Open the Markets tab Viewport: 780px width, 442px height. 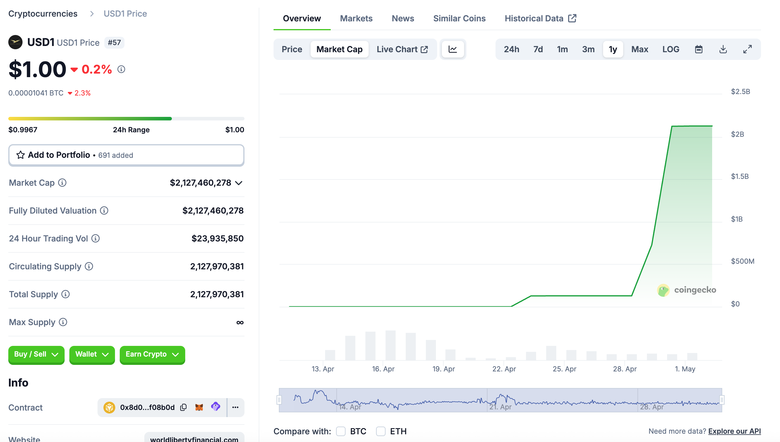pos(356,18)
